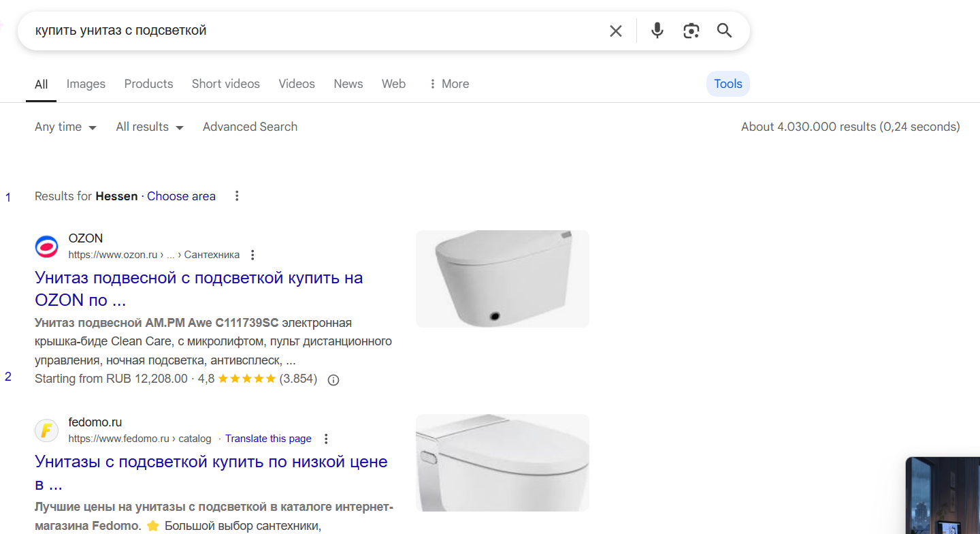980x534 pixels.
Task: Click the OZON site favicon
Action: [47, 247]
